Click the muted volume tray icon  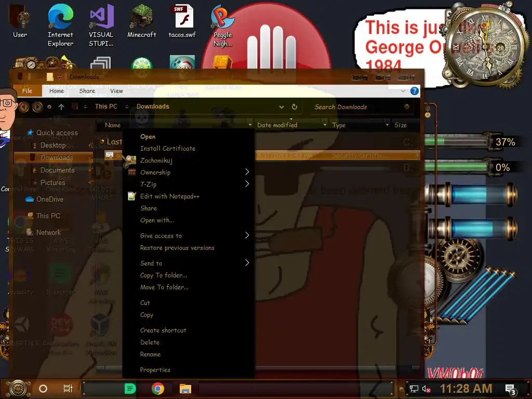coord(427,389)
